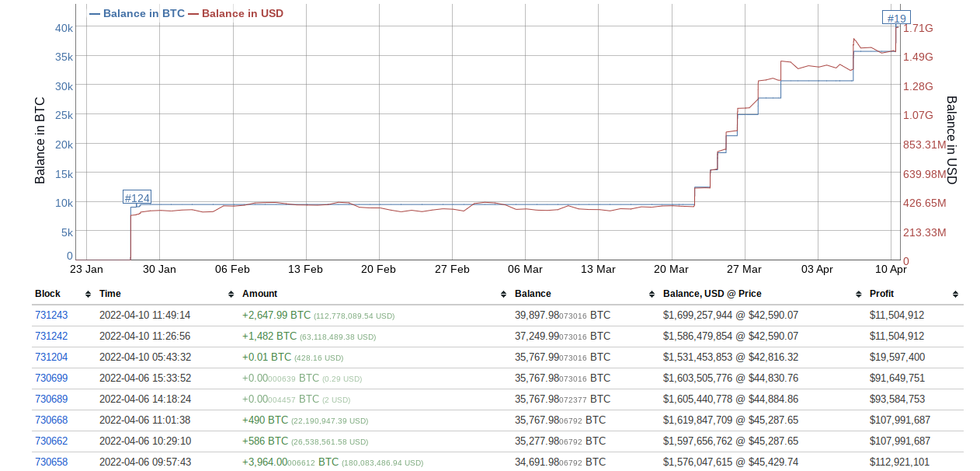Click the Balance column sort arrows

click(652, 295)
